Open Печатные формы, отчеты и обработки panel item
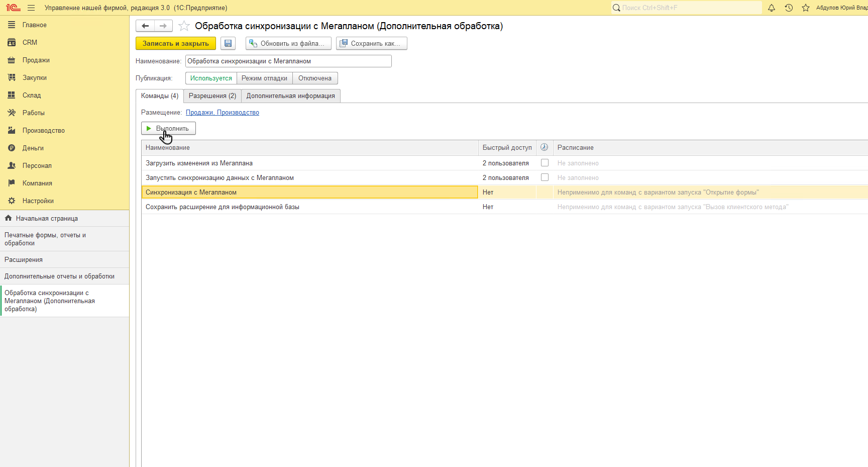This screenshot has height=467, width=868. tap(64, 239)
